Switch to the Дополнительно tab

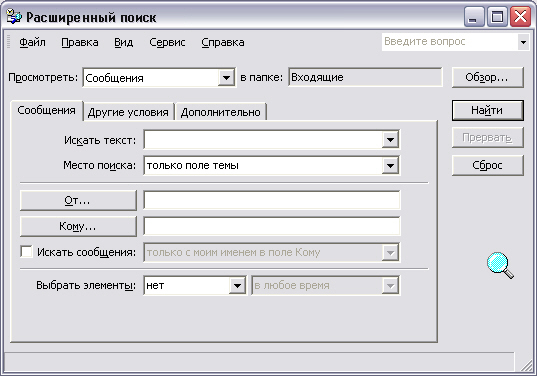[221, 112]
